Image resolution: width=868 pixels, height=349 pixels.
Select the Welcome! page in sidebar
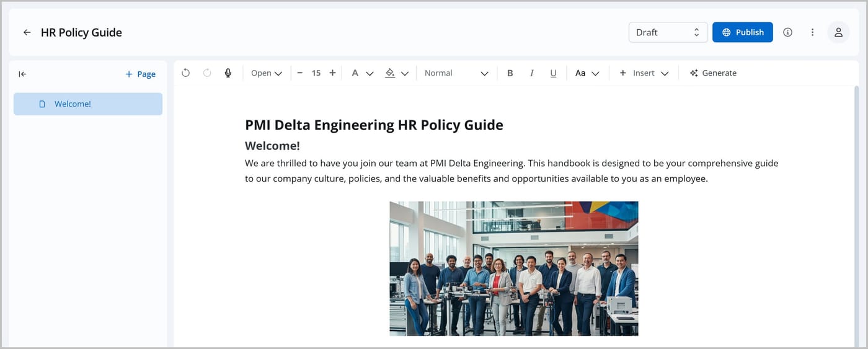88,104
